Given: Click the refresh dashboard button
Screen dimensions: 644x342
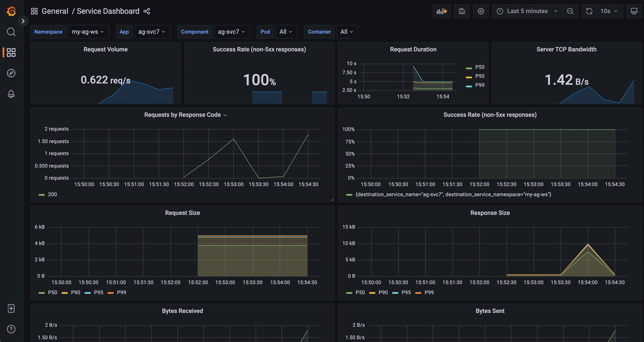Looking at the screenshot, I should coord(589,11).
